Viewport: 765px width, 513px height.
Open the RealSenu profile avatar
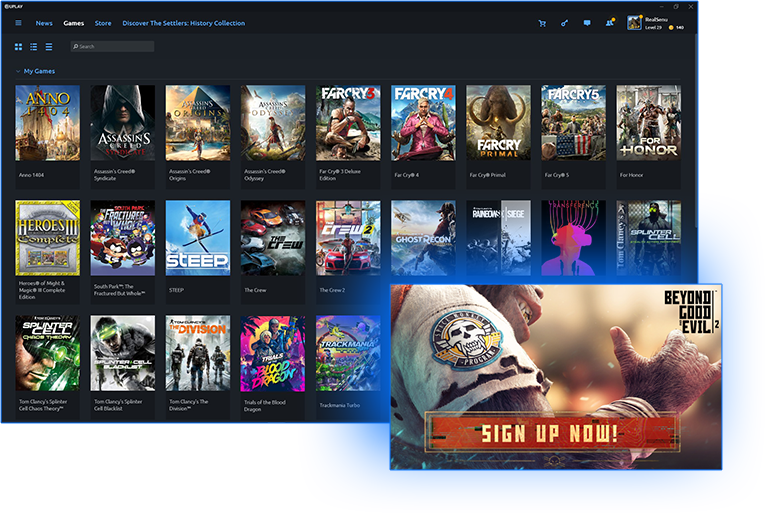634,23
